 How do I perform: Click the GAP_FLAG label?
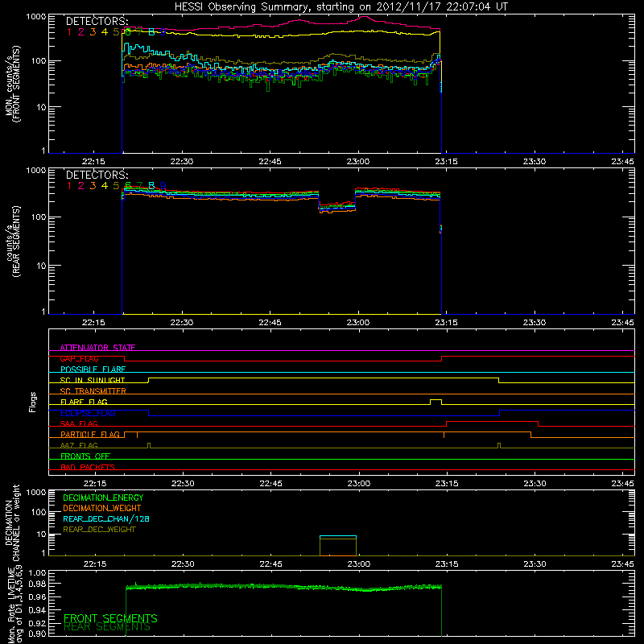79,358
